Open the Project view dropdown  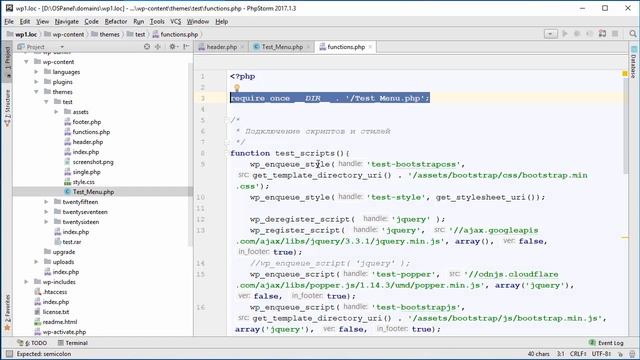click(62, 47)
